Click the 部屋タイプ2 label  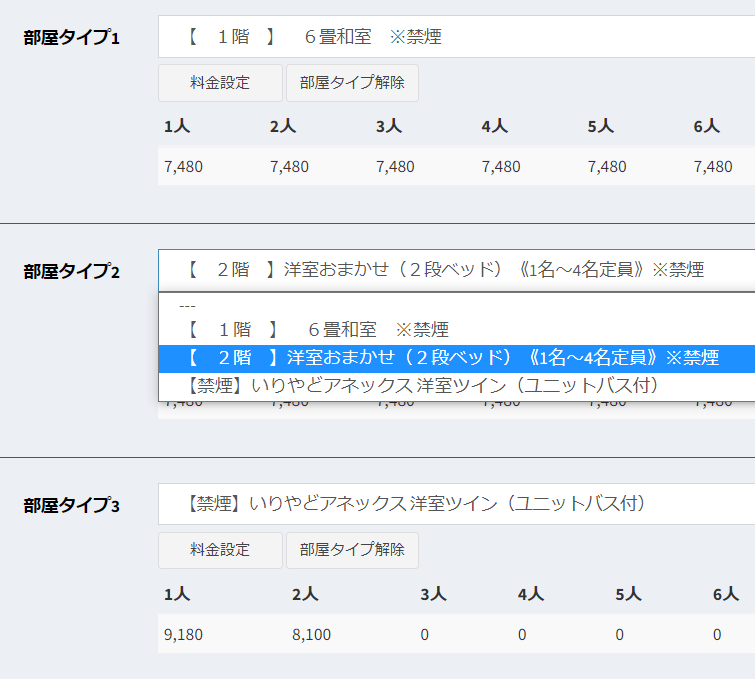71,272
